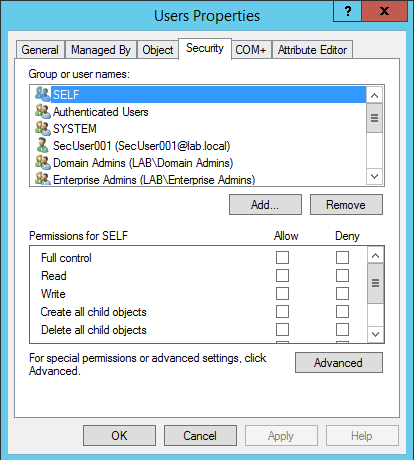
Task: Check Allow for Full control
Action: coord(282,258)
